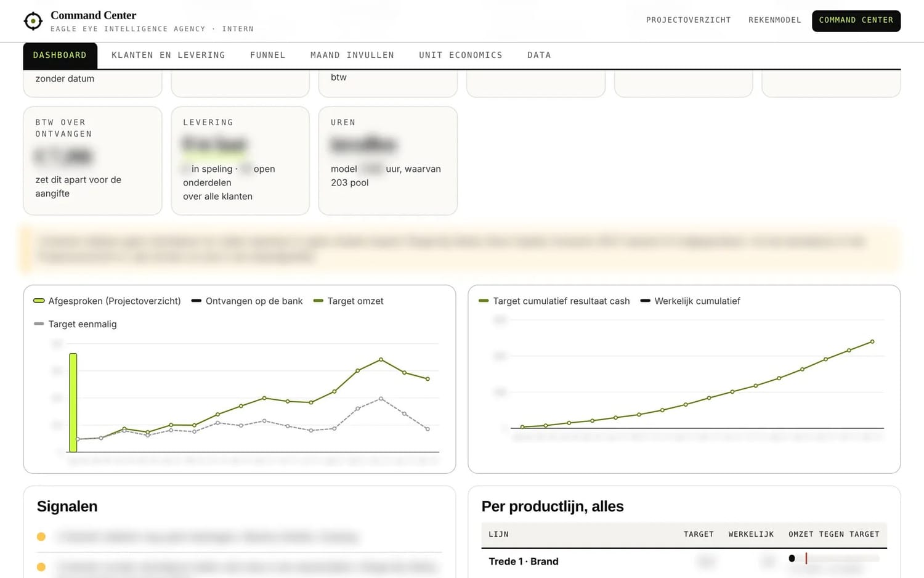Go to the Data tab
Viewport: 924px width, 578px height.
pyautogui.click(x=539, y=55)
